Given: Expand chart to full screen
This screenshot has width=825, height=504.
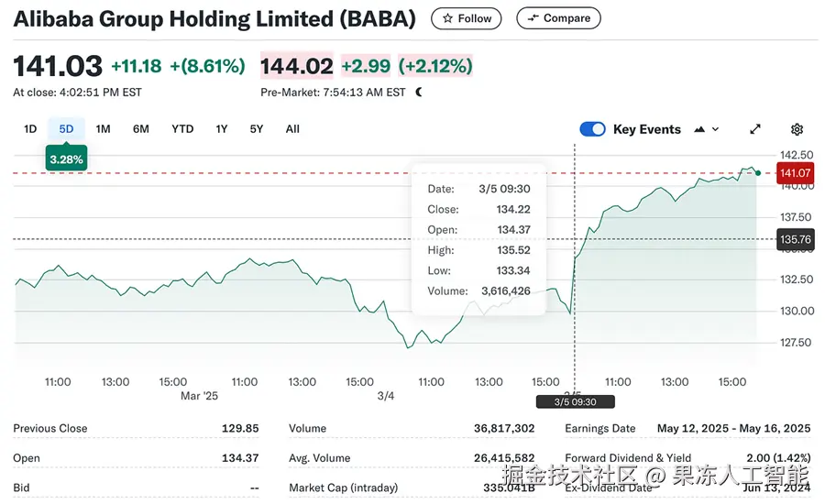Looking at the screenshot, I should 755,129.
